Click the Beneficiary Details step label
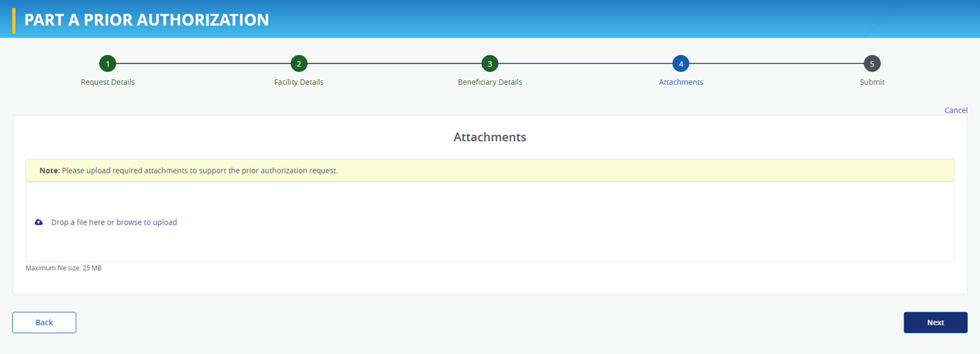Image resolution: width=980 pixels, height=354 pixels. pyautogui.click(x=490, y=82)
